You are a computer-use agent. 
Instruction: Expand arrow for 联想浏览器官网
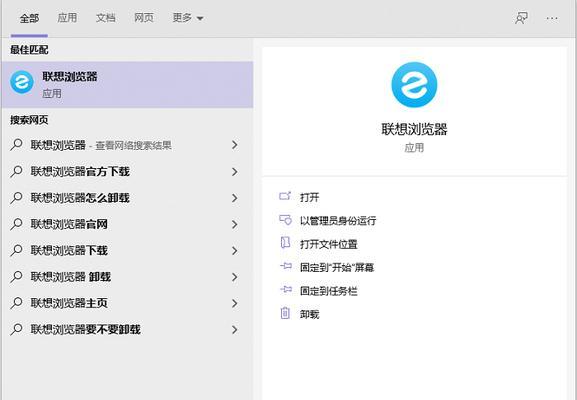(x=234, y=224)
